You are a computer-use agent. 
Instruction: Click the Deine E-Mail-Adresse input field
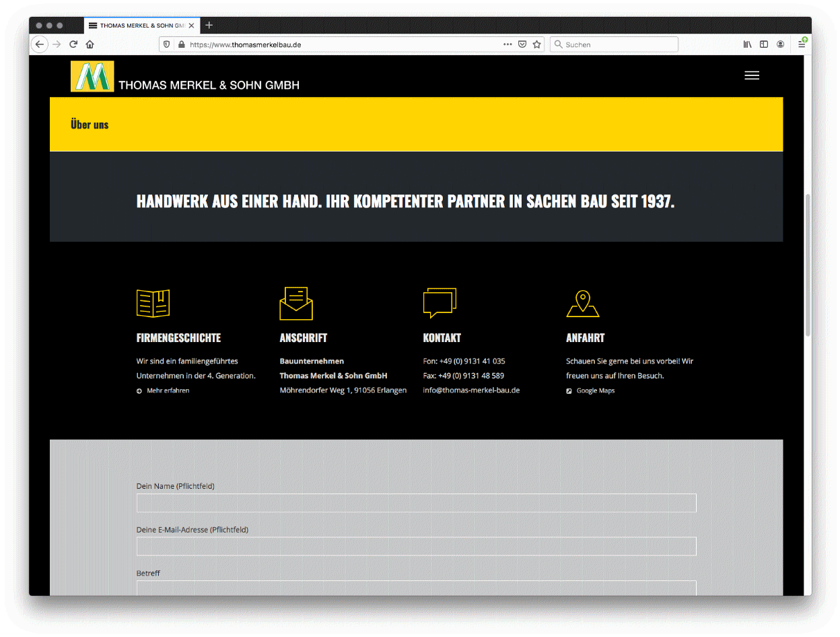point(416,546)
